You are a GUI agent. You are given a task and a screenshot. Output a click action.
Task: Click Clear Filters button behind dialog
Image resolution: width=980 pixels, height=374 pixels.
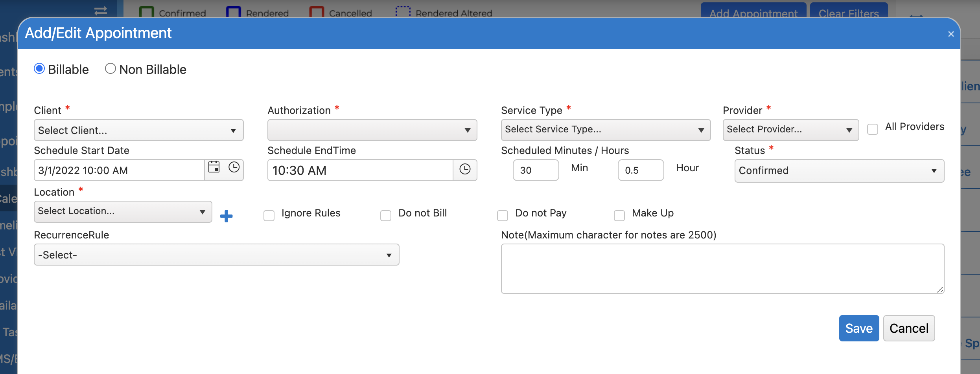(849, 11)
